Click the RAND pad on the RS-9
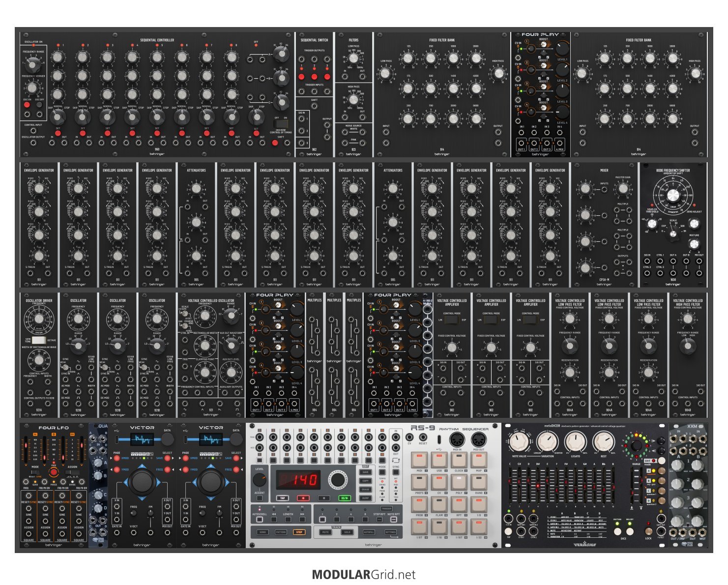The width and height of the screenshot is (728, 585). [479, 482]
